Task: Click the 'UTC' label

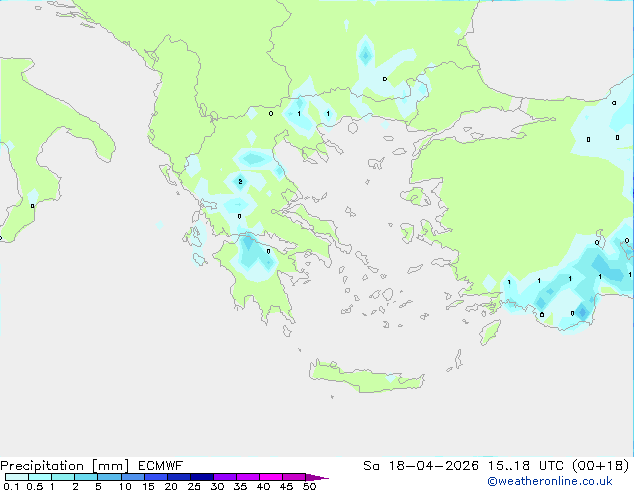Action: 551,466
